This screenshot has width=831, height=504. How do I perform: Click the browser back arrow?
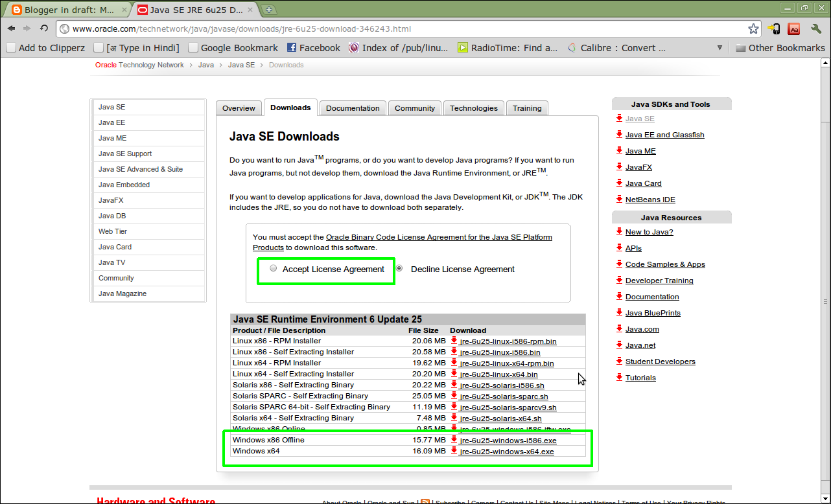(12, 29)
